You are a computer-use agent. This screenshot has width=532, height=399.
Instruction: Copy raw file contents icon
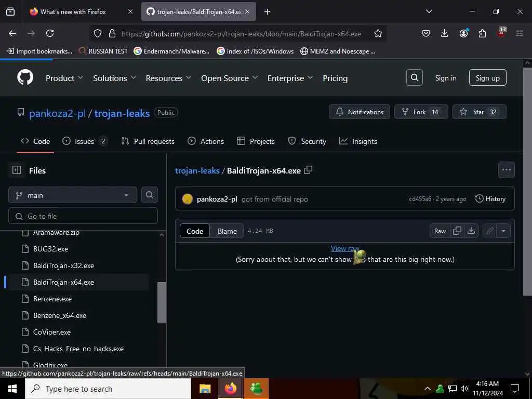click(x=457, y=231)
